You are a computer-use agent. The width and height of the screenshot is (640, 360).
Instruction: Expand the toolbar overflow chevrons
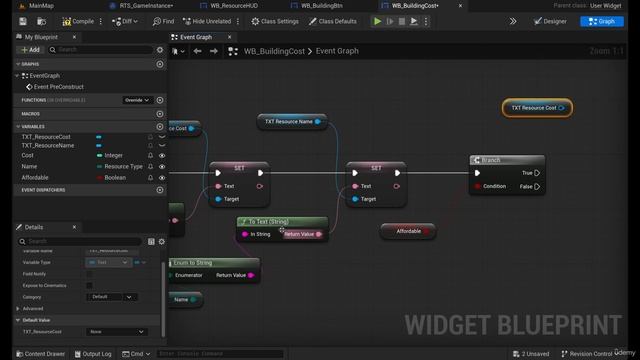[x=513, y=21]
